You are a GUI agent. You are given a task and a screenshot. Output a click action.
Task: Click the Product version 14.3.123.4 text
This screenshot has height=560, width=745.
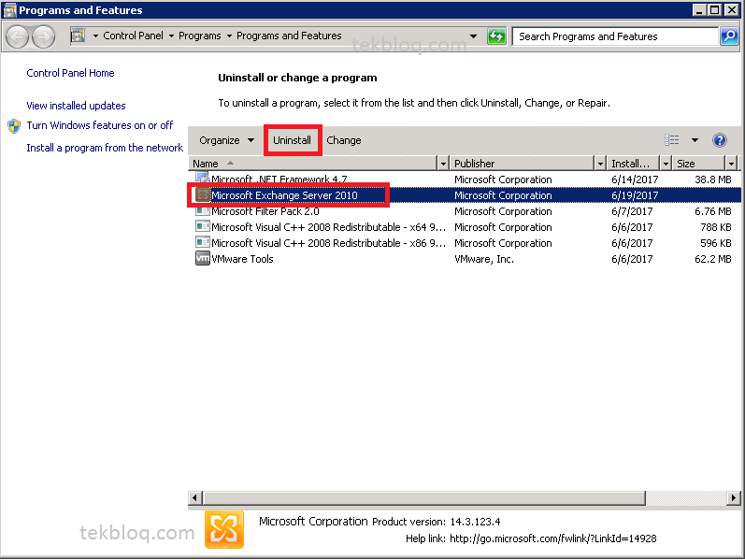tap(437, 522)
